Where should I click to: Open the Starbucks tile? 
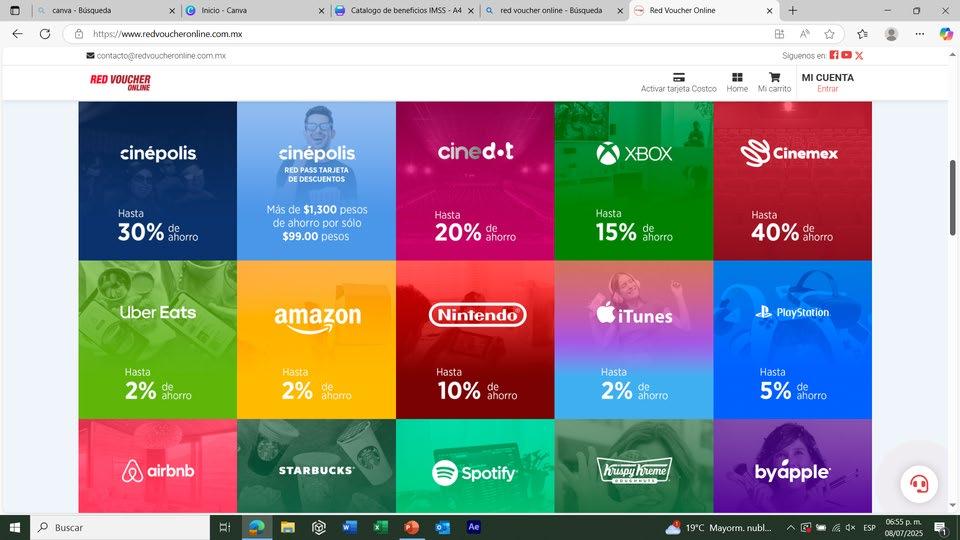317,466
